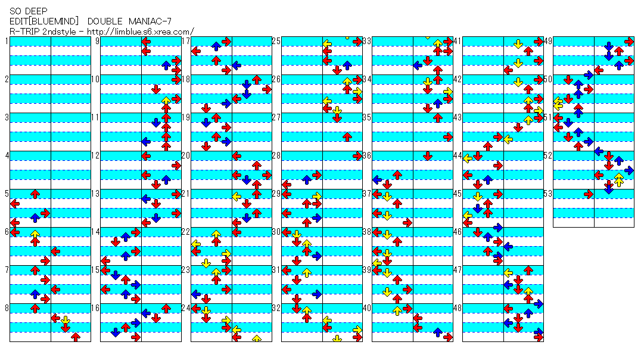Click the lone red up arrow mid-measure 27
This screenshot has width=644, height=348.
[347, 137]
